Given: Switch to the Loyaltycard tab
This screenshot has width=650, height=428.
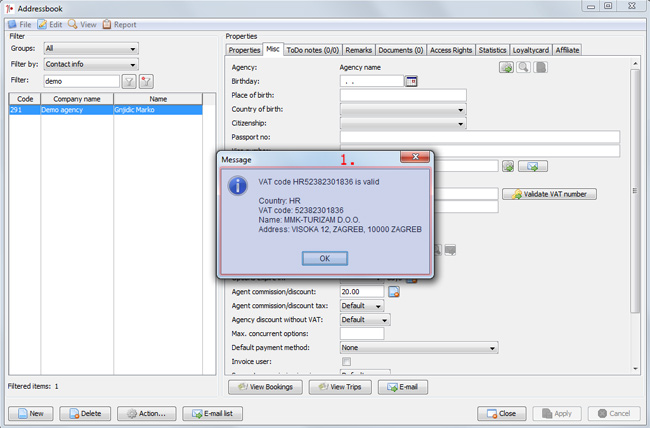Looking at the screenshot, I should (x=531, y=50).
